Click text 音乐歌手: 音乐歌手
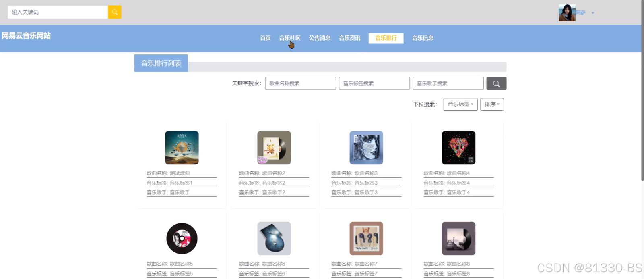This screenshot has height=279, width=644. coord(168,192)
